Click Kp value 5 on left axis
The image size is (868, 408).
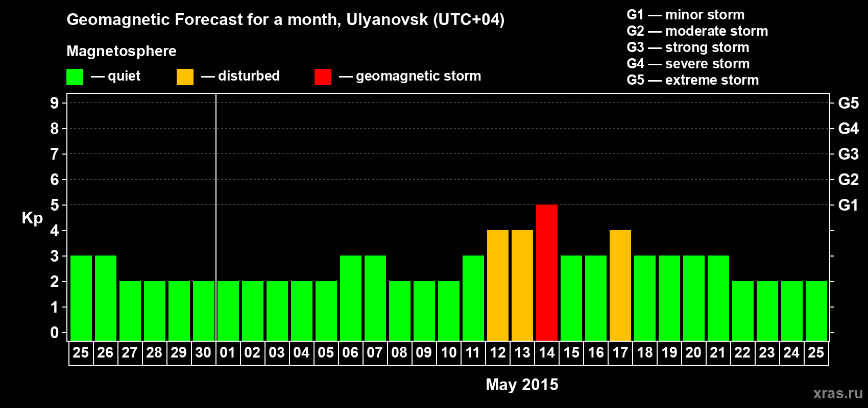click(55, 205)
